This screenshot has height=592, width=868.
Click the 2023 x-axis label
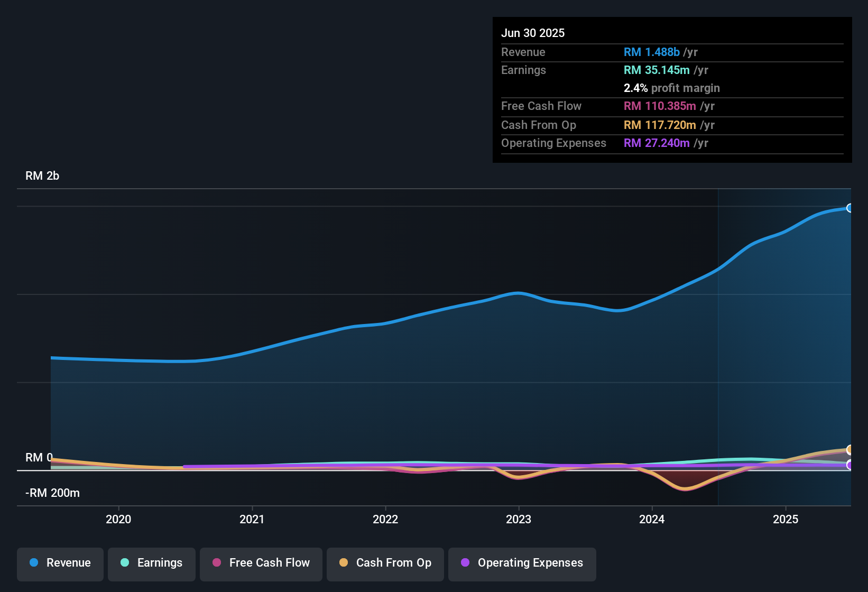[519, 519]
